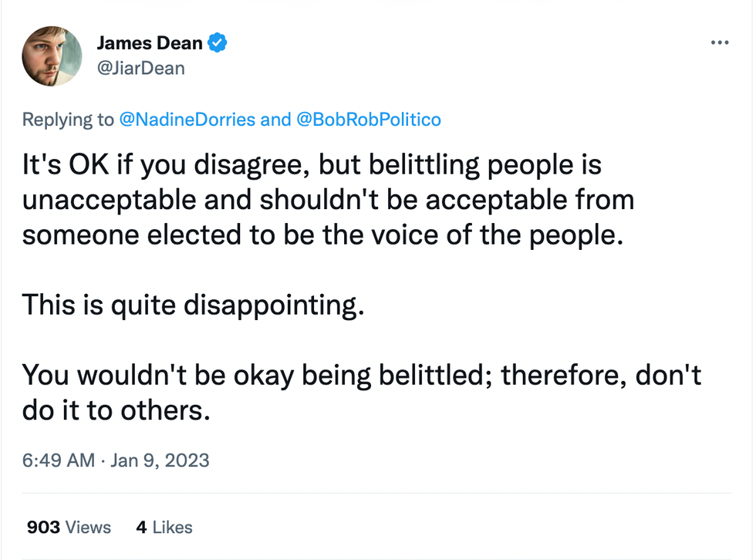
Task: Click the "Views" label
Action: (x=88, y=528)
